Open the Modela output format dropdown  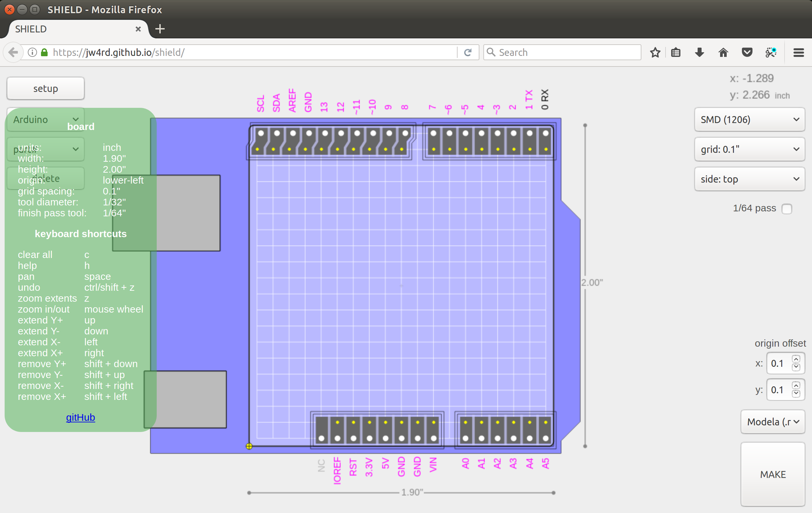tap(773, 422)
